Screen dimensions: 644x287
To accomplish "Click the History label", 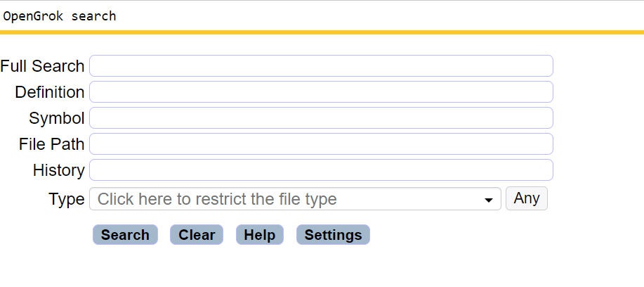I will point(59,170).
